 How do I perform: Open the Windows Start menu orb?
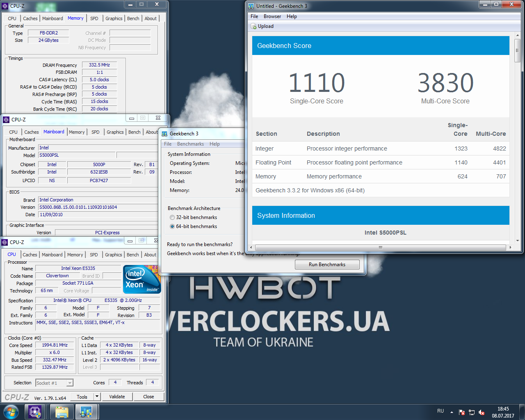11,412
